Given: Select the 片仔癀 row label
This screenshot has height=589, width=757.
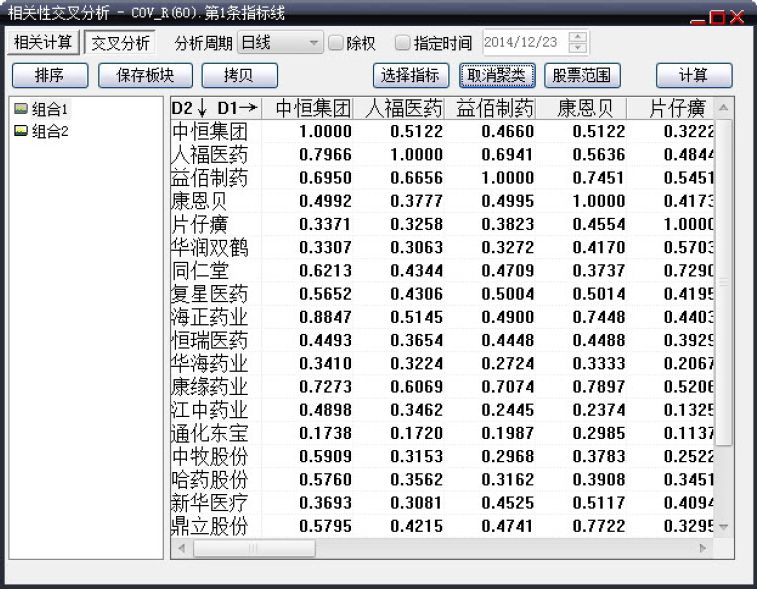Looking at the screenshot, I should tap(199, 224).
